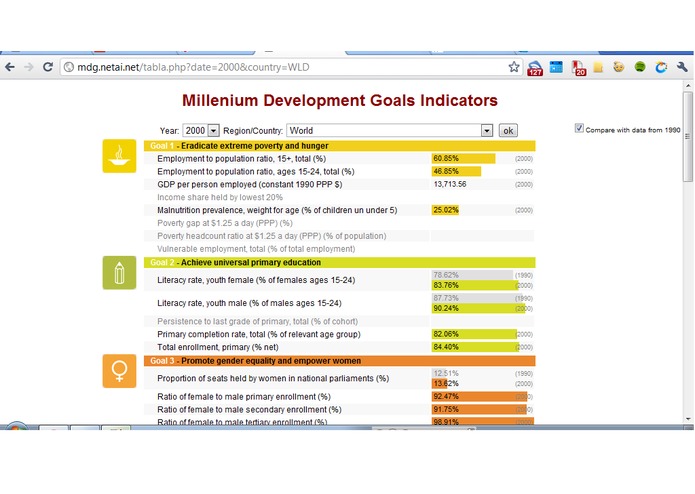Click the Goal 3 Promote gender equality header
The image size is (695, 494).
(340, 361)
